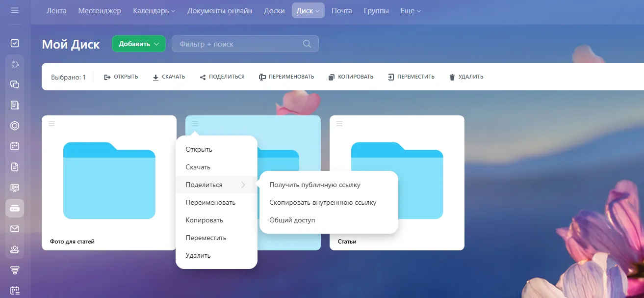Click handle icon on Фото для статей folder
This screenshot has width=644, height=298.
[x=52, y=124]
